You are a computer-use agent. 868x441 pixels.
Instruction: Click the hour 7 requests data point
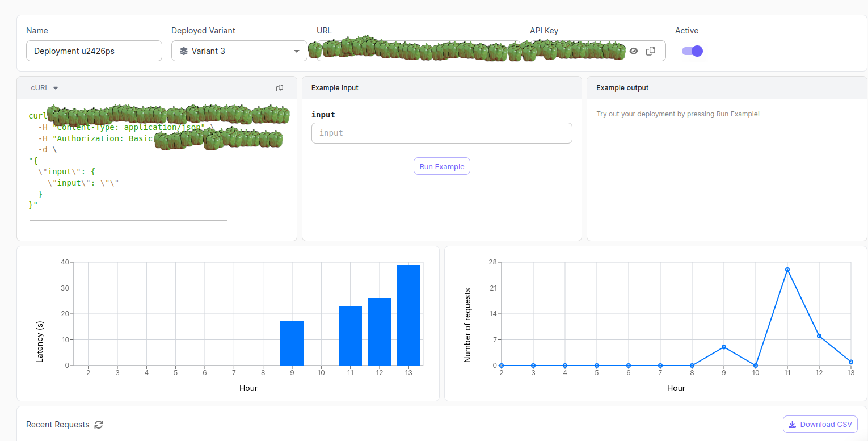[x=660, y=366]
